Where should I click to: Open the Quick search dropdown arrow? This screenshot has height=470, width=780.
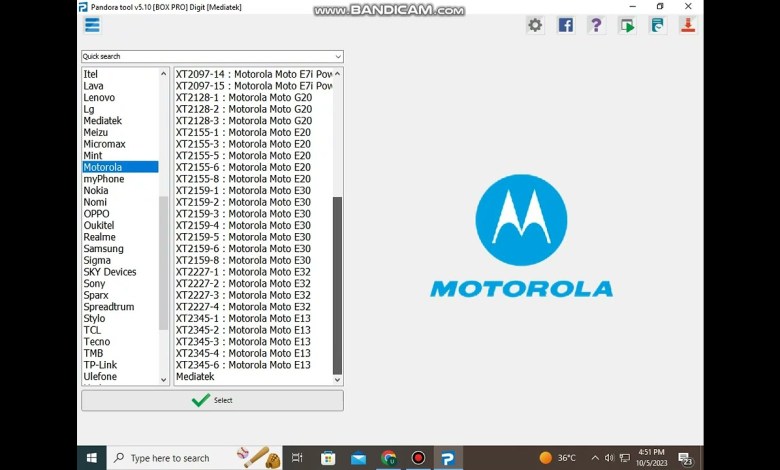pyautogui.click(x=338, y=56)
